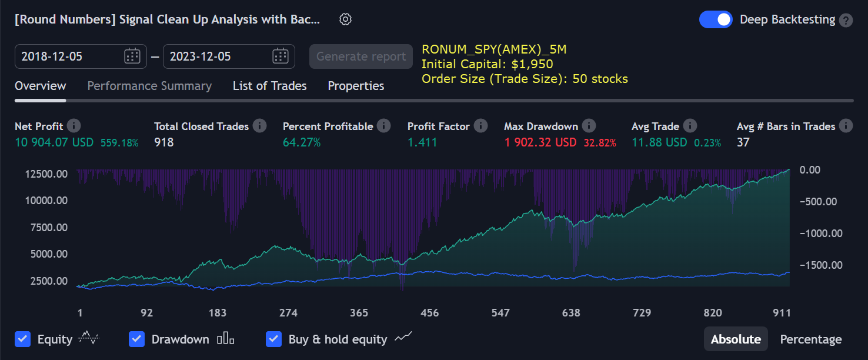Click info icon next to Total Closed Trades
The image size is (868, 360).
click(259, 126)
